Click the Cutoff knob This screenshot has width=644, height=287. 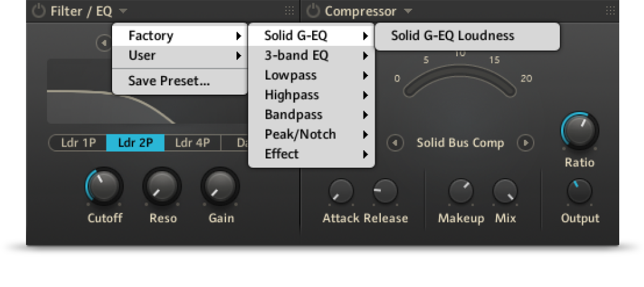104,186
